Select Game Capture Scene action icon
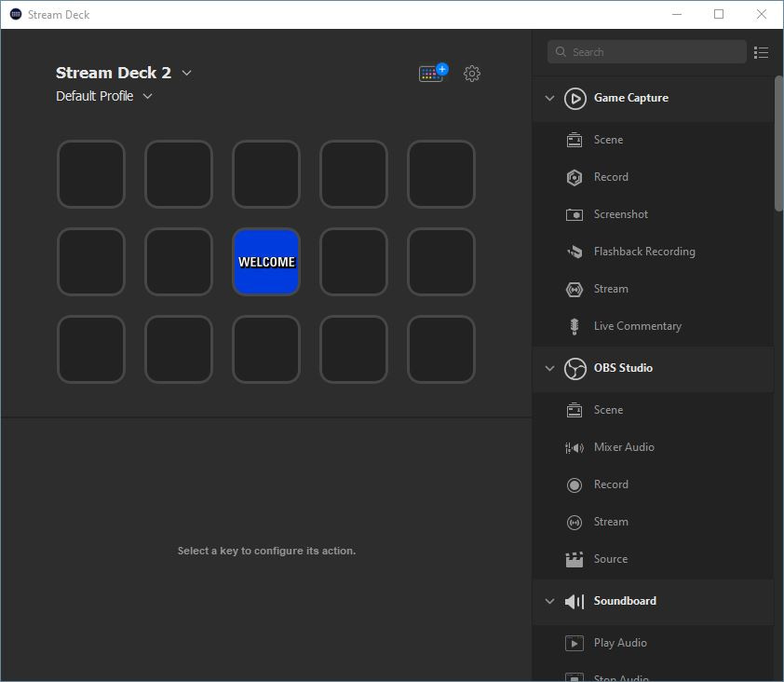784x682 pixels. 574,140
